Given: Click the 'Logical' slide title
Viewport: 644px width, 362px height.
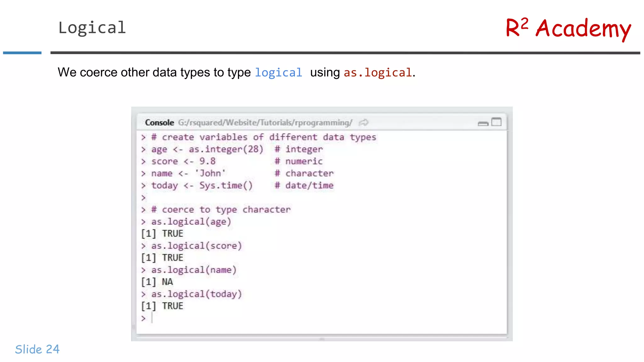Looking at the screenshot, I should tap(92, 28).
